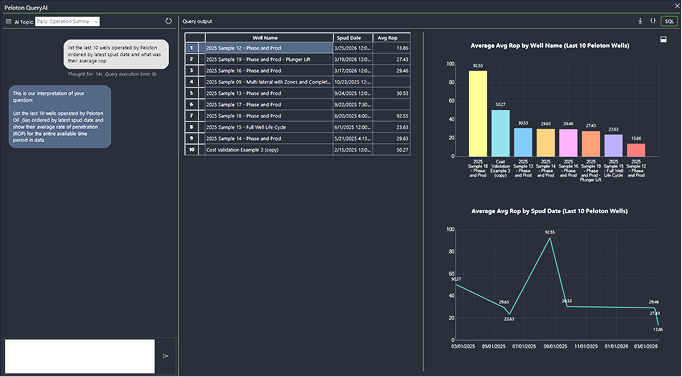Reset the conversation with the refresh icon

coord(169,21)
